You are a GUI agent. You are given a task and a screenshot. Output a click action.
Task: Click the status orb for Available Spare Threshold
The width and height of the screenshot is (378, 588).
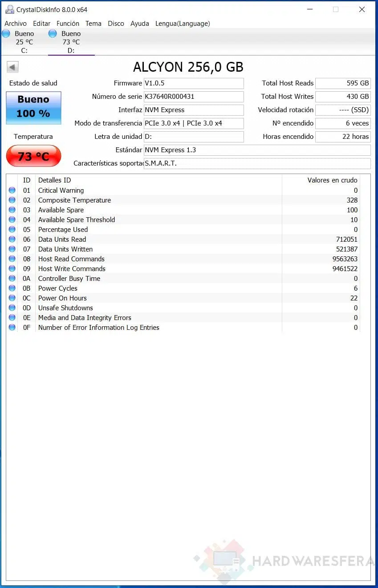pos(12,219)
